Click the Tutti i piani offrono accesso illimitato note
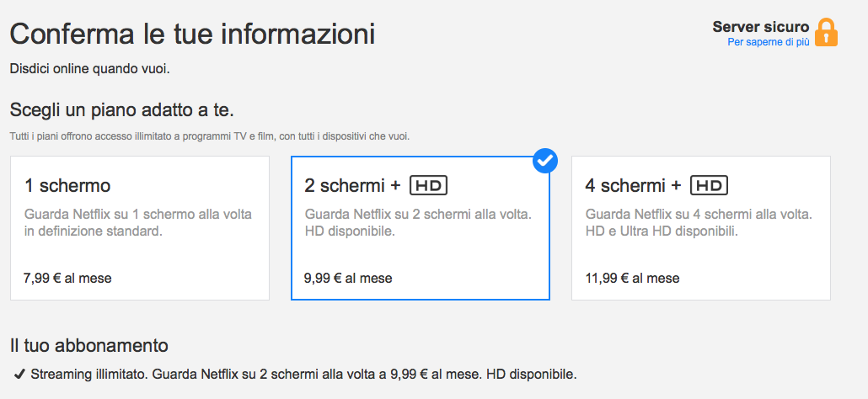This screenshot has width=868, height=399. 209,136
